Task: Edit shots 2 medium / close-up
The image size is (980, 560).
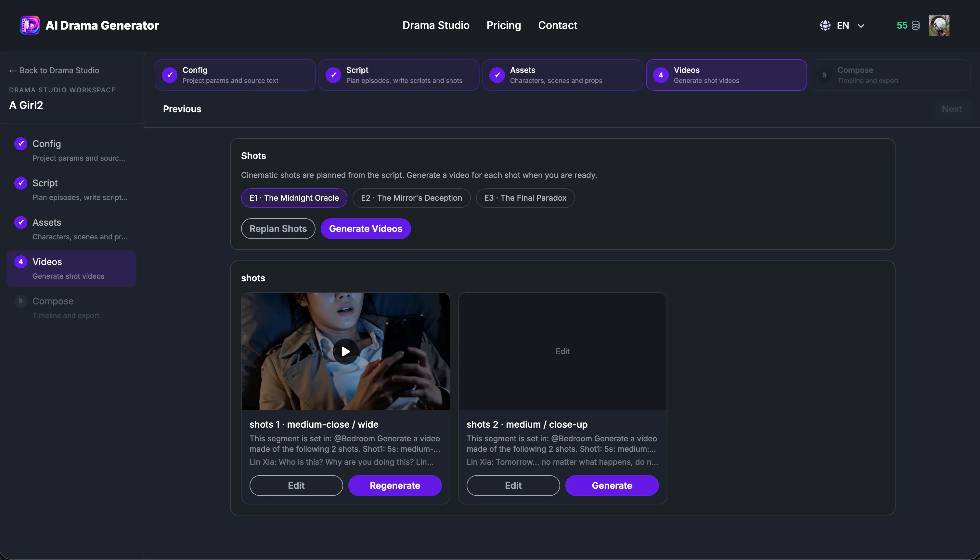Action: pos(513,486)
